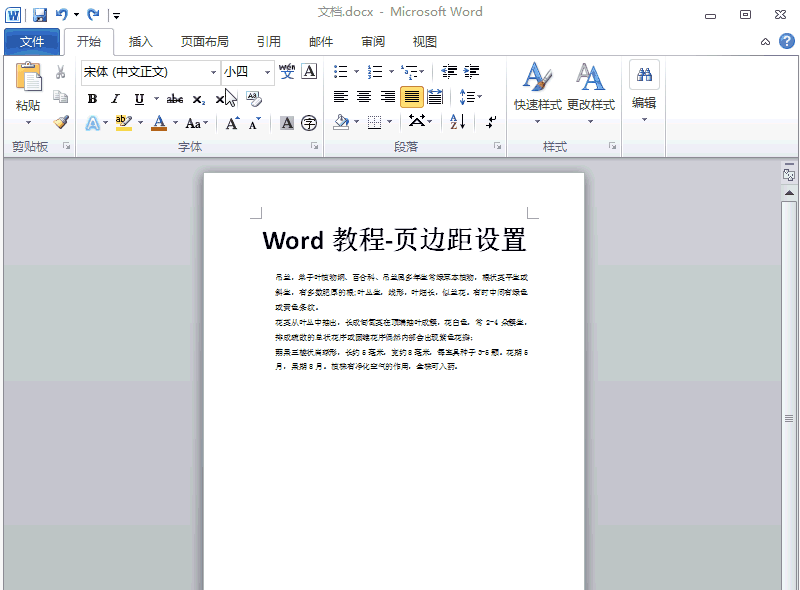Switch to the 插入 ribbon tab

(141, 42)
